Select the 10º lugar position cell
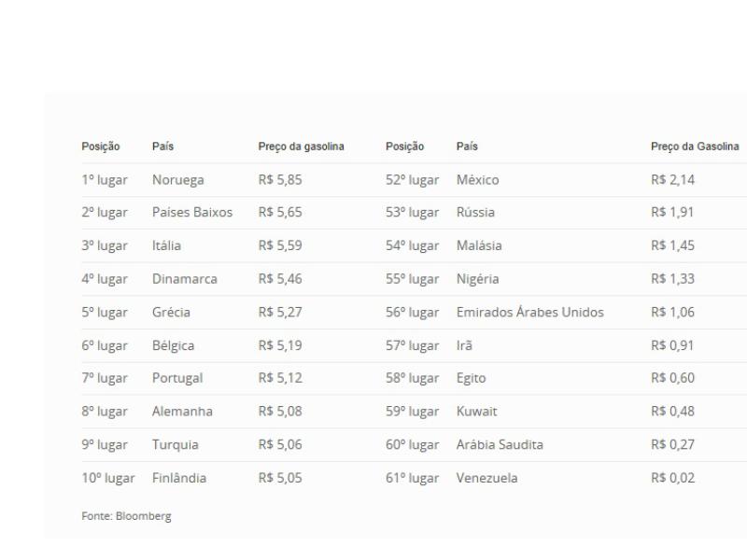This screenshot has width=747, height=560. tap(108, 478)
